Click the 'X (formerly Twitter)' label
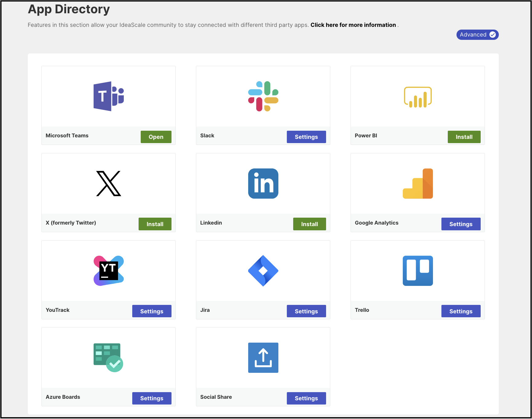Image resolution: width=532 pixels, height=419 pixels. click(x=71, y=223)
